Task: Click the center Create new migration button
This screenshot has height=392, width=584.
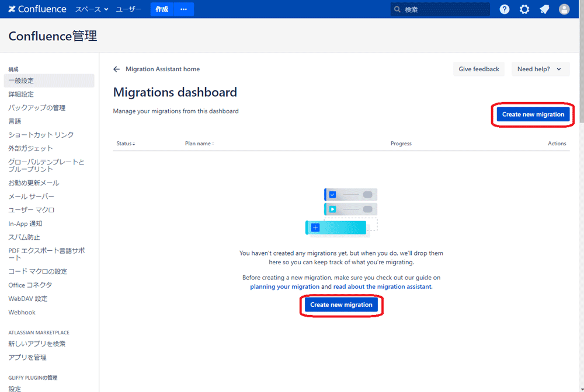Action: tap(341, 305)
